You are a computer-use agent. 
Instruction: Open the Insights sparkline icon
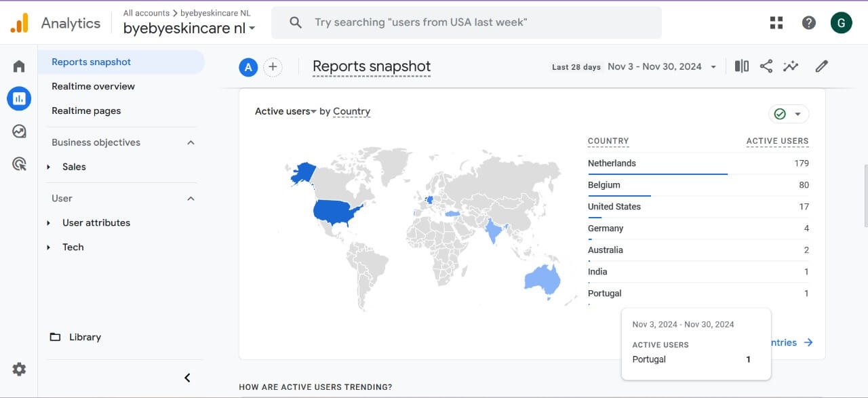coord(790,66)
